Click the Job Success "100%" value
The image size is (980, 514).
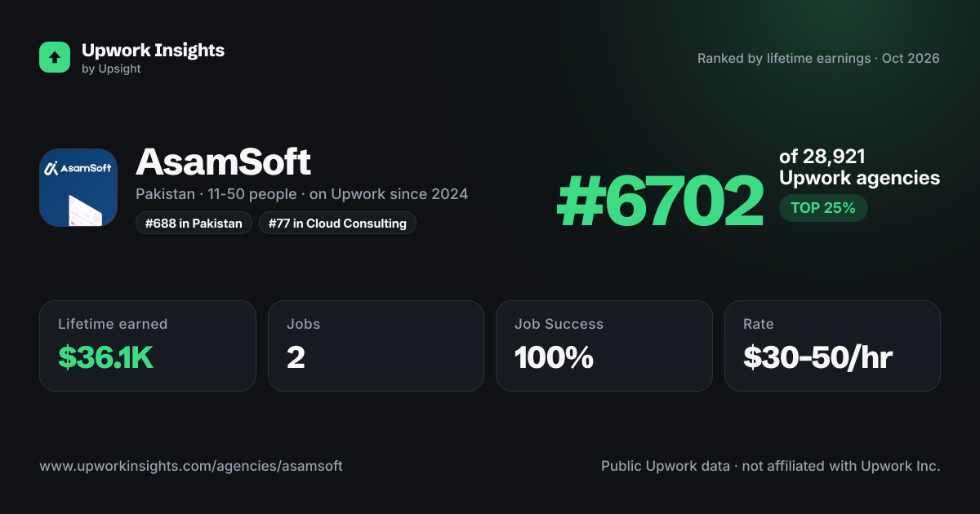(554, 357)
